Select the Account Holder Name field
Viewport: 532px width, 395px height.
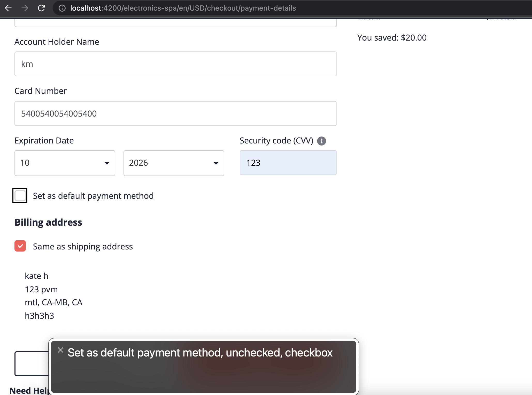[176, 64]
